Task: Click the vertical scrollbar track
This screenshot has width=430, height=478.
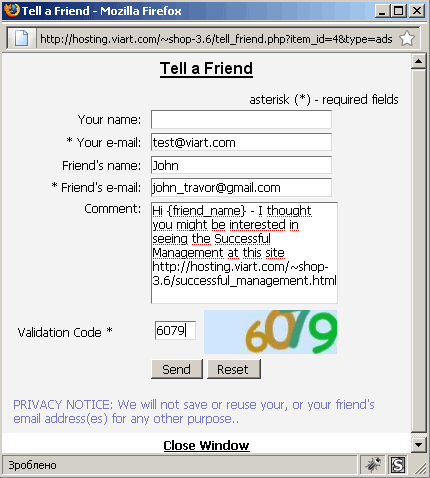Action: [x=418, y=250]
